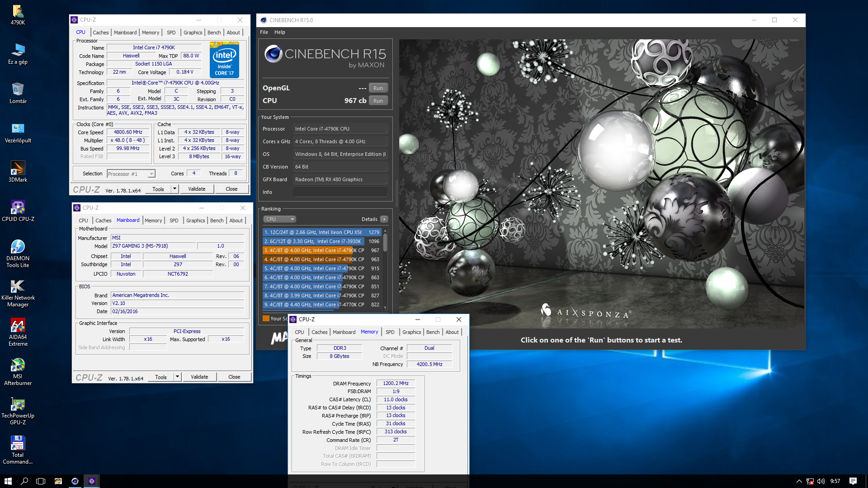The width and height of the screenshot is (868, 488).
Task: Run the CPU benchmark in Cinebench
Action: pyautogui.click(x=378, y=101)
